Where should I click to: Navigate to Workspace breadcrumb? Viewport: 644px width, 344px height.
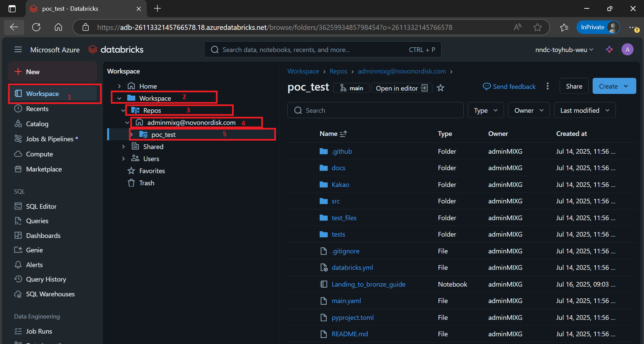[x=303, y=71]
